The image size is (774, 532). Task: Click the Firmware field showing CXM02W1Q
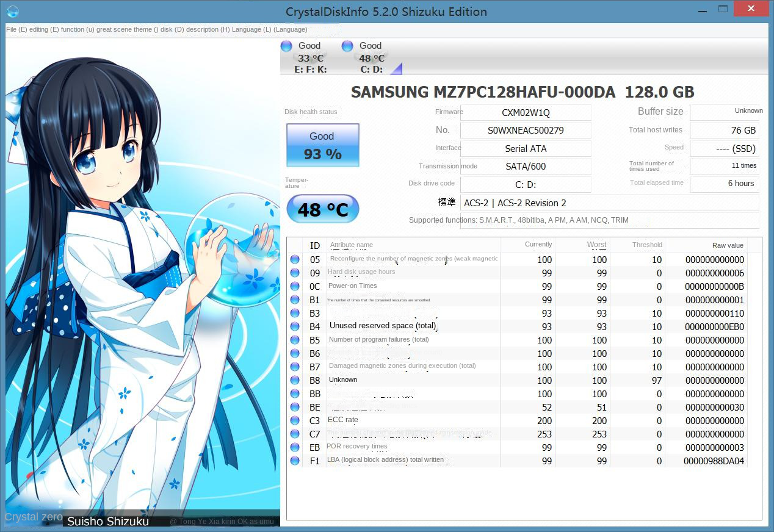tap(526, 113)
